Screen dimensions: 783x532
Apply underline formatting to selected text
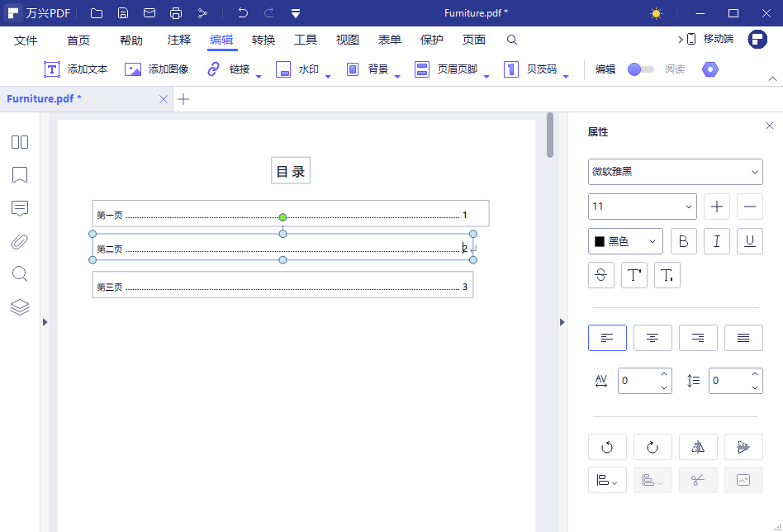click(x=749, y=240)
